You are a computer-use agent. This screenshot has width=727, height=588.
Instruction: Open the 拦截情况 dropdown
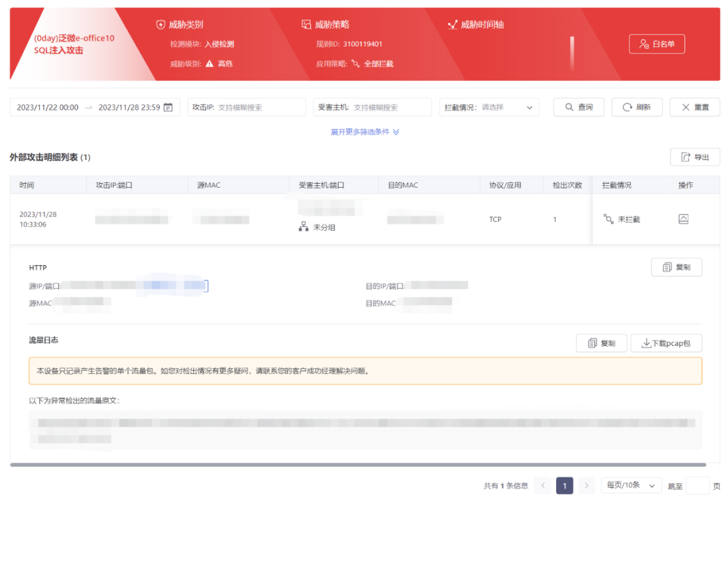(489, 108)
